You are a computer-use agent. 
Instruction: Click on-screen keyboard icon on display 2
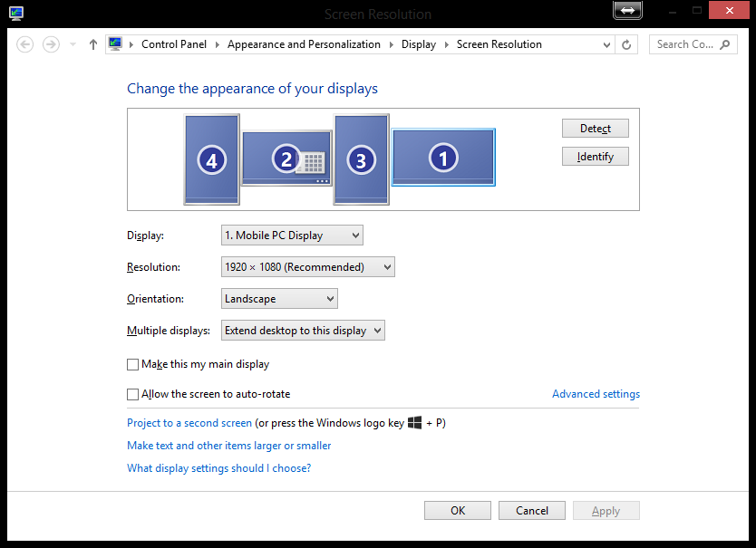[313, 162]
